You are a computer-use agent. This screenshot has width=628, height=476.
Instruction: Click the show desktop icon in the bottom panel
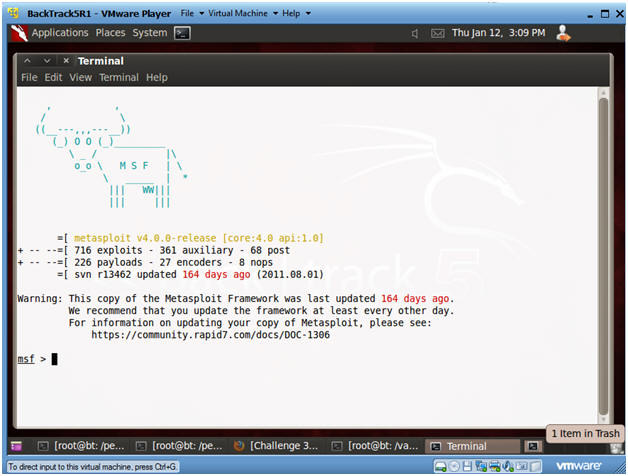coord(16,446)
